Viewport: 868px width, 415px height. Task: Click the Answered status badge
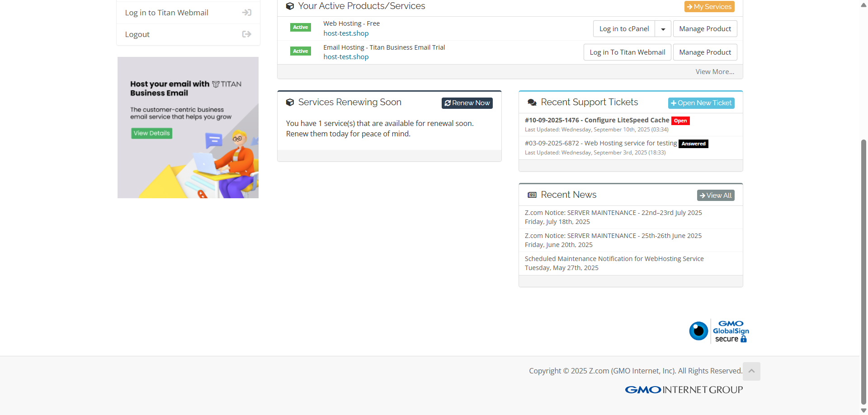693,144
